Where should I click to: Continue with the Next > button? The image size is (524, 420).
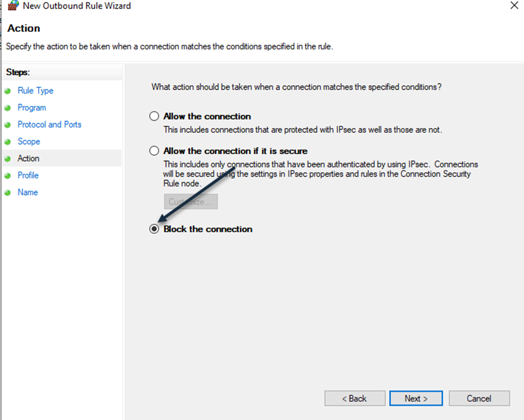[x=416, y=398]
